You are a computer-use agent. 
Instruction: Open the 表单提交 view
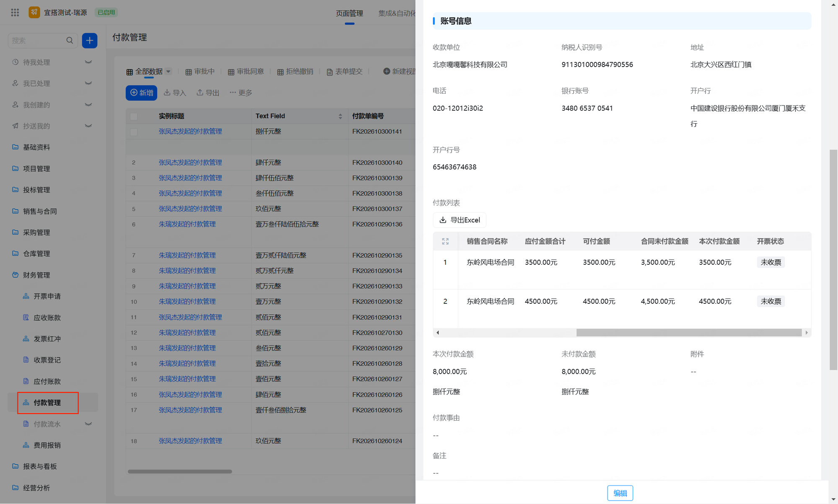pos(344,72)
